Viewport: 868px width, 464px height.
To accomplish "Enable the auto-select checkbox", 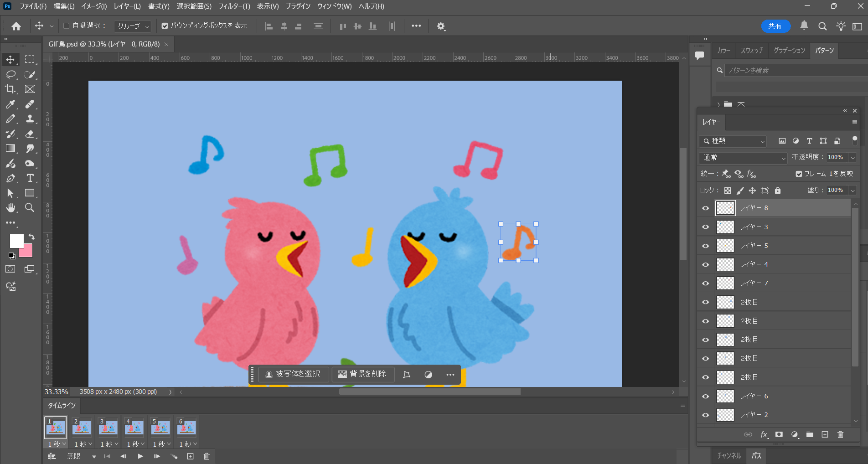I will (67, 26).
